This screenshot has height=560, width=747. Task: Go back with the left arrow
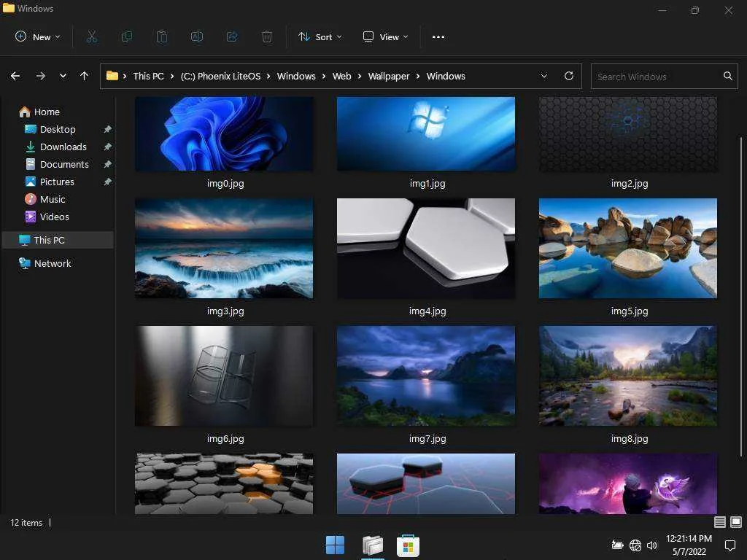[15, 76]
